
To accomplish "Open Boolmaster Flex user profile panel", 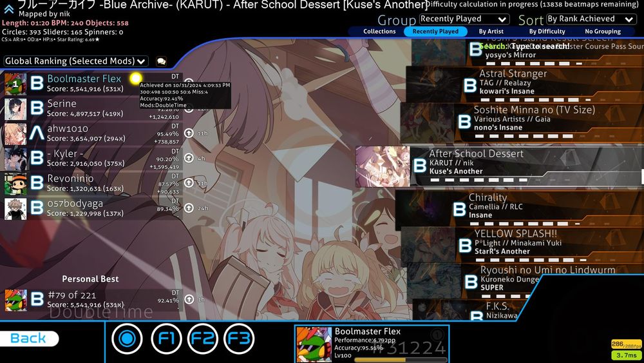I will pyautogui.click(x=372, y=344).
